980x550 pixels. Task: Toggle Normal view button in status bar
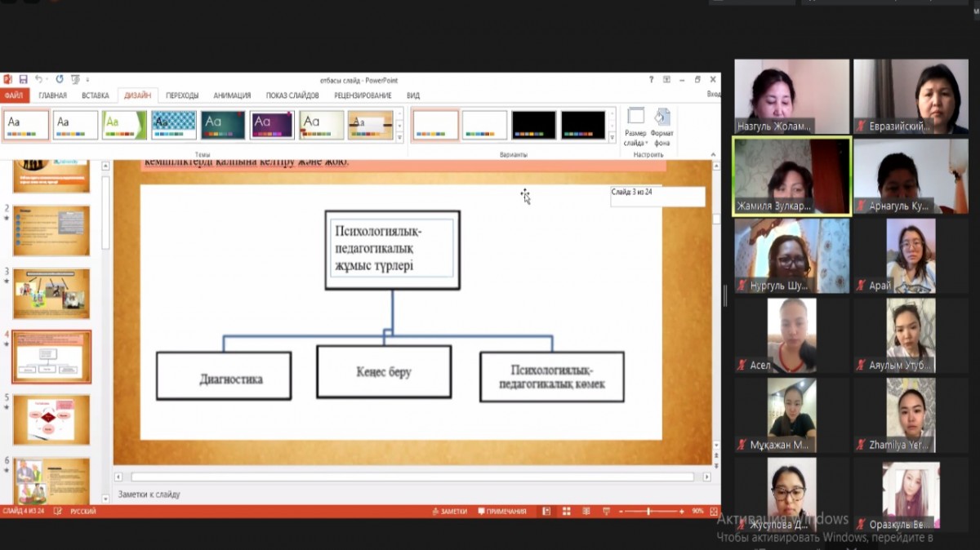coord(546,512)
